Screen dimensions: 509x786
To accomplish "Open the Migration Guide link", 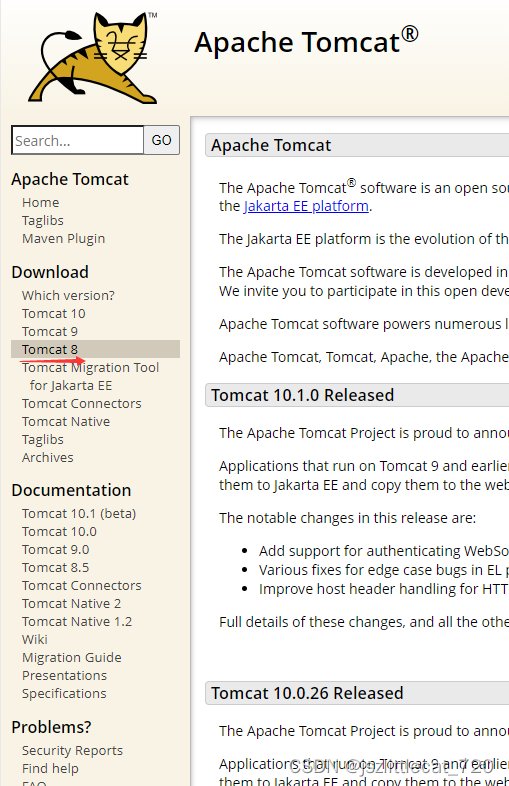I will (x=72, y=658).
